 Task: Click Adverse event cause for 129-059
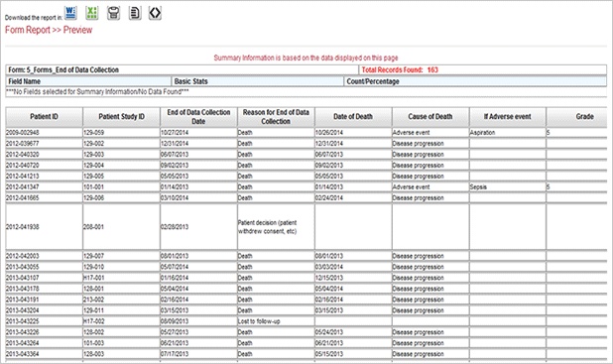(412, 133)
